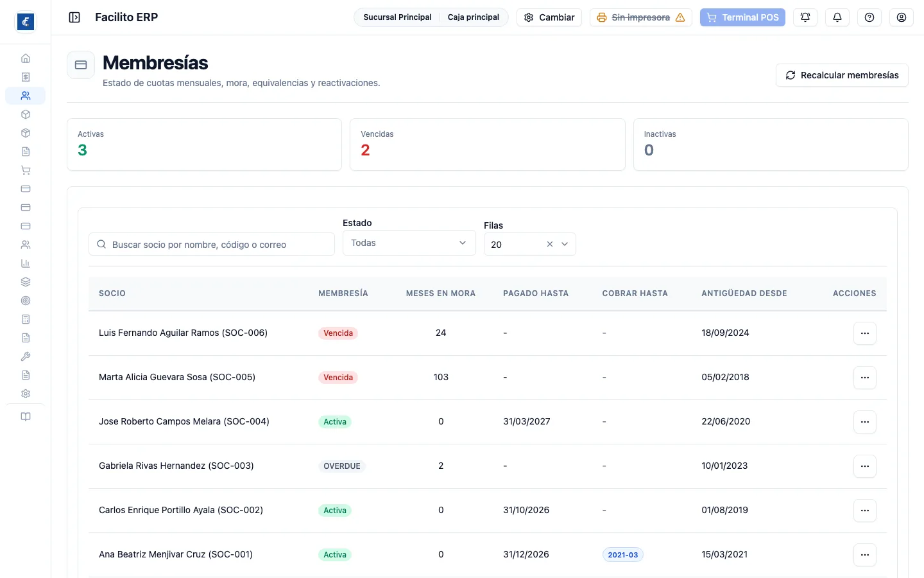Screen dimensions: 924x578
Task: Open the help question mark icon
Action: click(x=869, y=17)
